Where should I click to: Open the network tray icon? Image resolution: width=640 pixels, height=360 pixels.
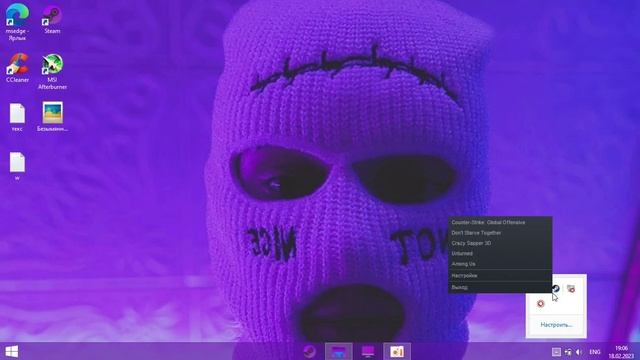[568, 352]
